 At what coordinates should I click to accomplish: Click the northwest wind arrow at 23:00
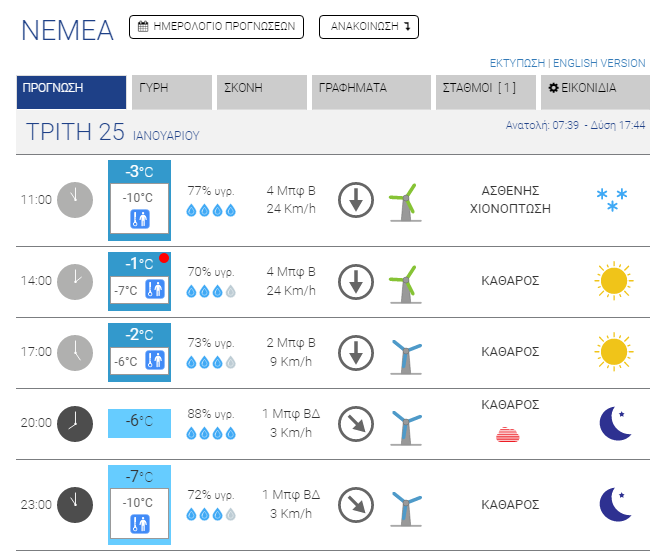click(355, 503)
